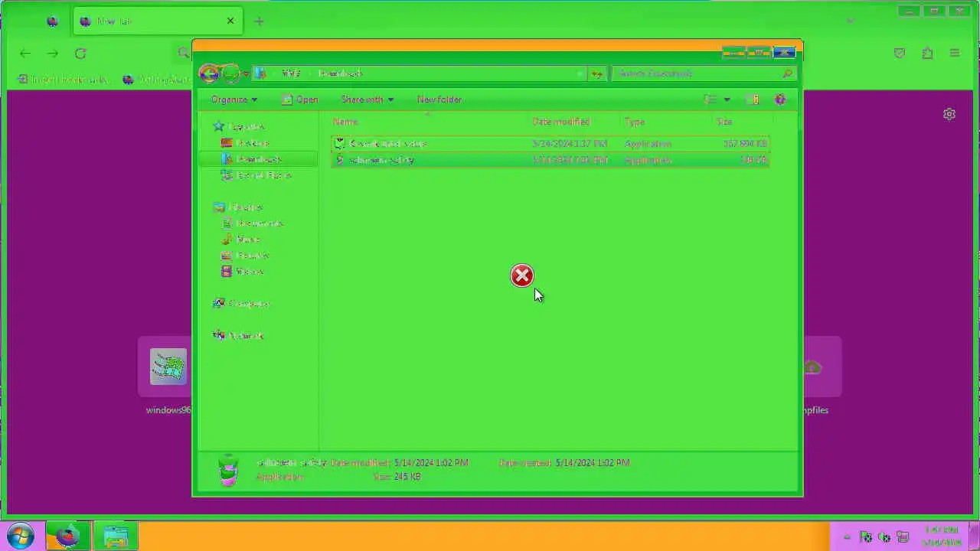Reload the page in the browser window
The height and width of the screenshot is (551, 980).
tap(80, 53)
